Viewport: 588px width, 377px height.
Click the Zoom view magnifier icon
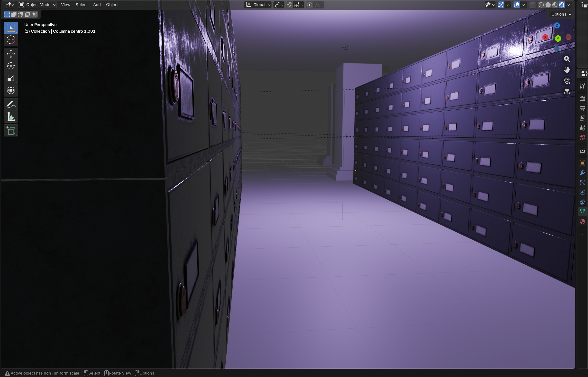[567, 59]
